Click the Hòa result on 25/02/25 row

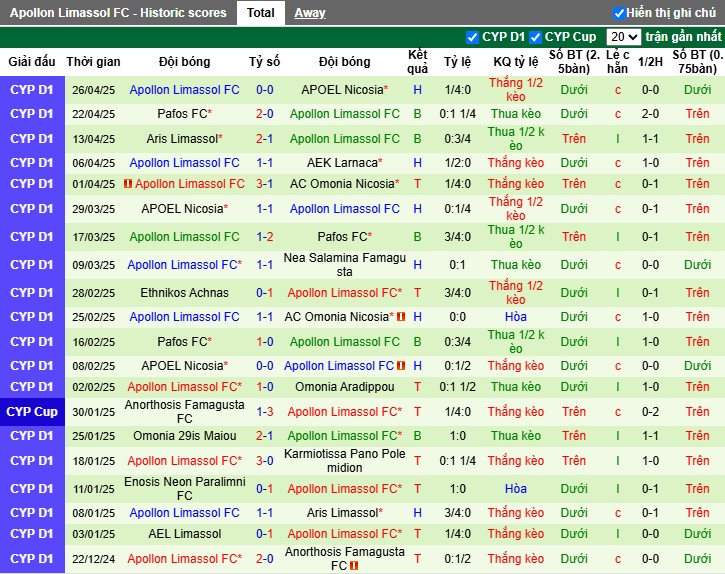click(516, 317)
